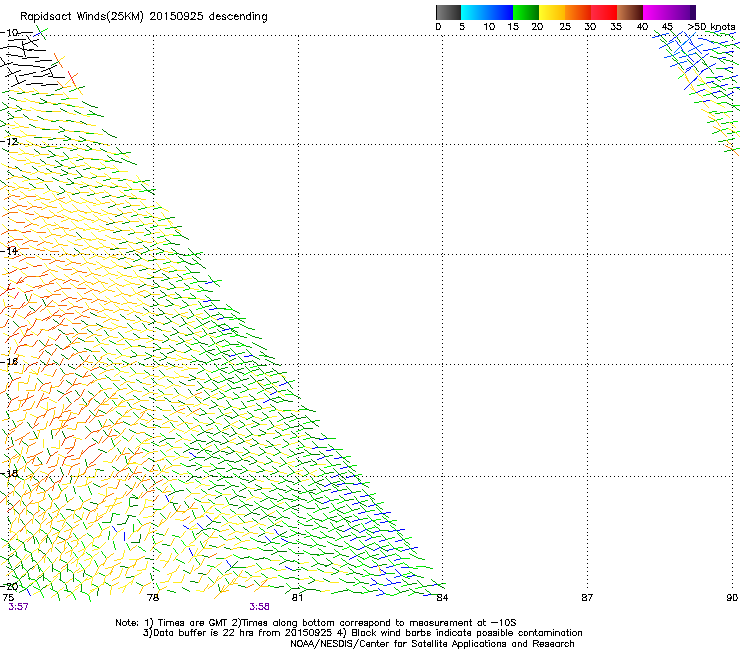Click the gray 0-5 knots color swatch
Screen dimensions: 740x650
click(x=448, y=12)
